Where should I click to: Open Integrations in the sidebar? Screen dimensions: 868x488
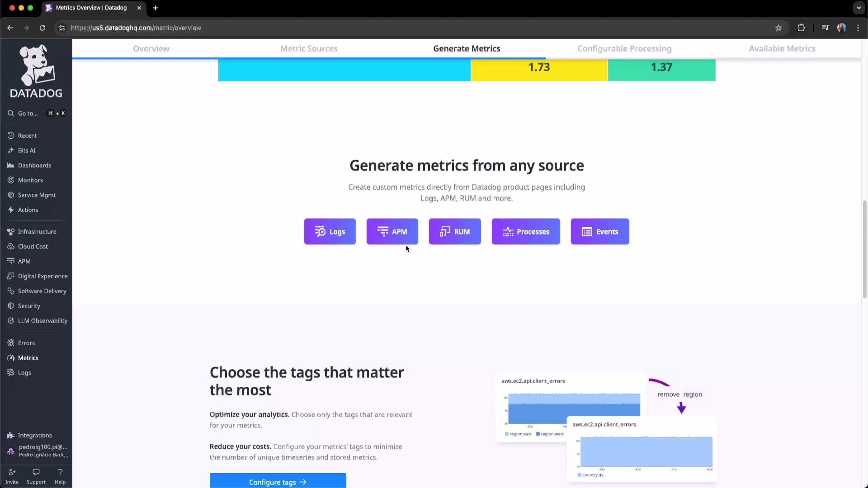tap(35, 436)
